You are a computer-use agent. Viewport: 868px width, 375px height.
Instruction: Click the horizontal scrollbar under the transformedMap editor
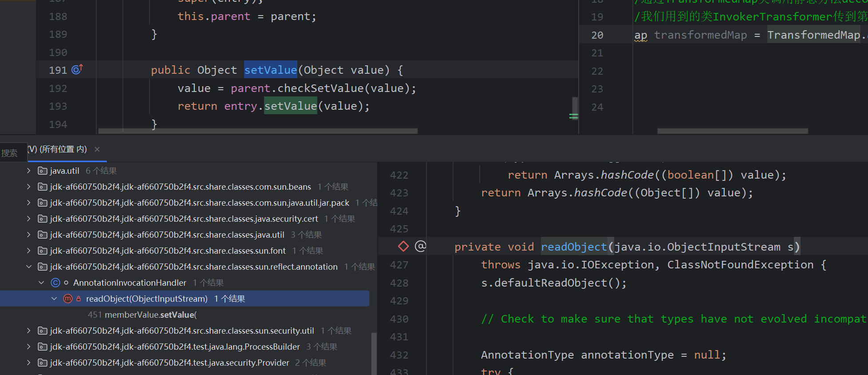point(733,131)
